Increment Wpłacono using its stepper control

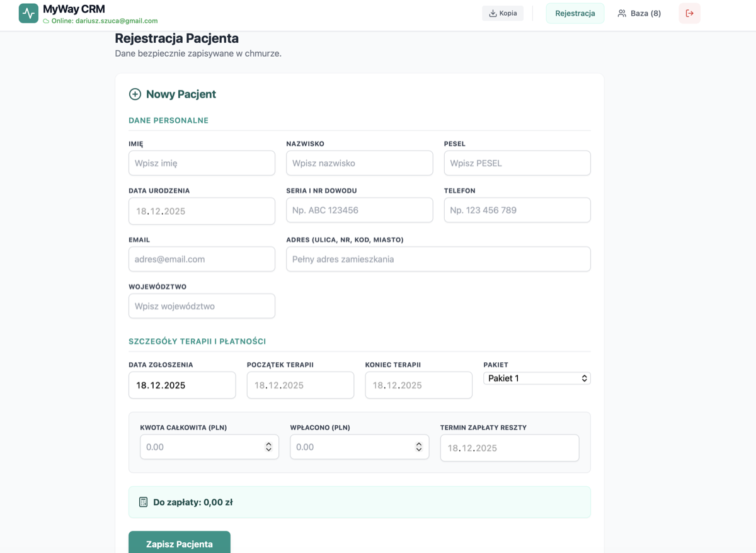click(x=418, y=447)
